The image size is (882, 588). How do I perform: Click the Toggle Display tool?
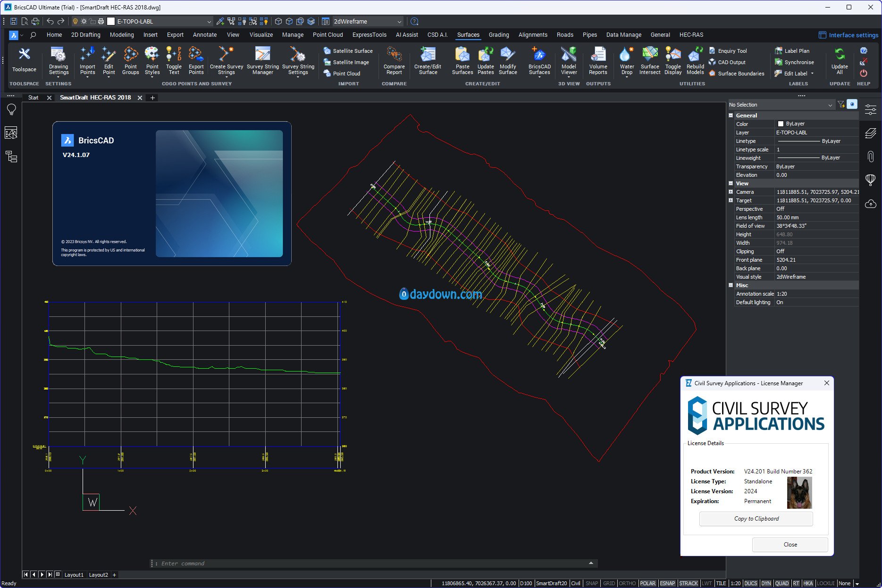tap(673, 61)
